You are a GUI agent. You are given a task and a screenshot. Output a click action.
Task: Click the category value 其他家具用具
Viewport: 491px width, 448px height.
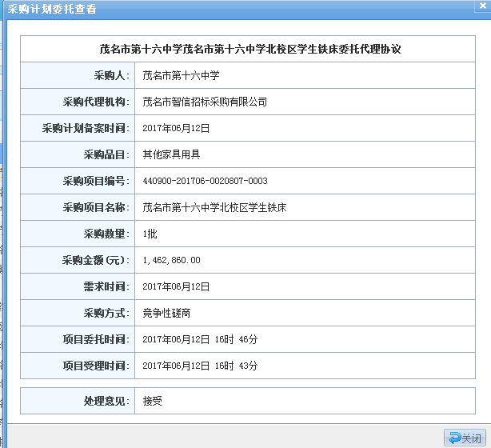[x=170, y=154]
